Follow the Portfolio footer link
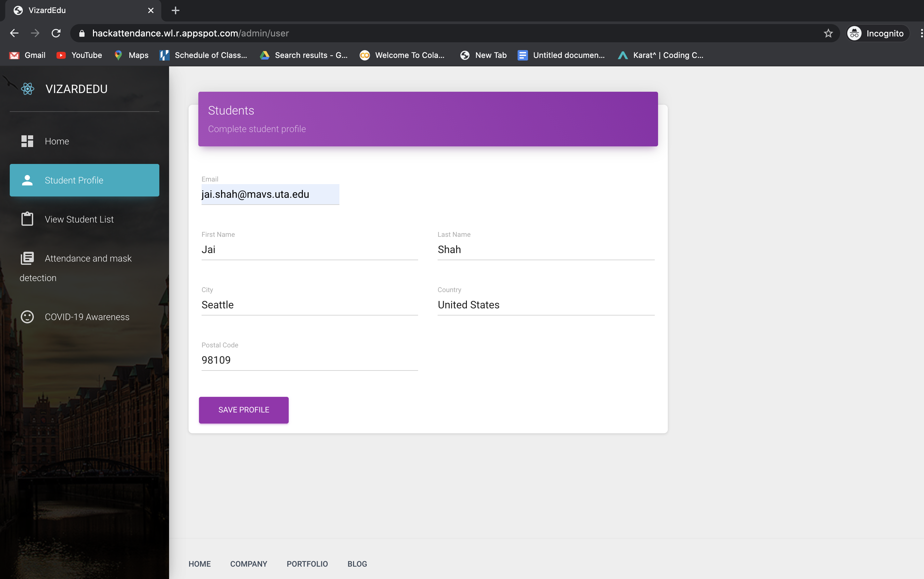This screenshot has height=579, width=924. 307,564
